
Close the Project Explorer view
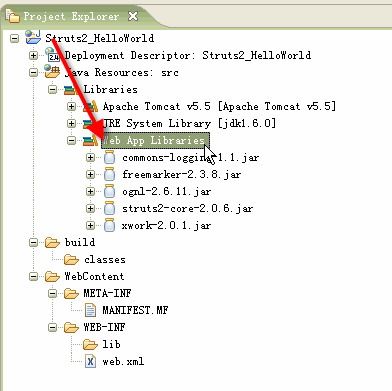[x=133, y=16]
